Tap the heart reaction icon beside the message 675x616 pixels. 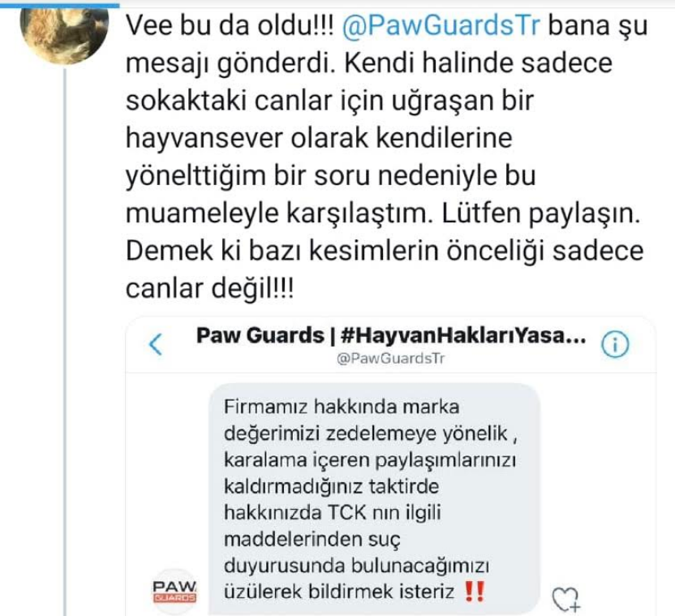click(x=565, y=599)
